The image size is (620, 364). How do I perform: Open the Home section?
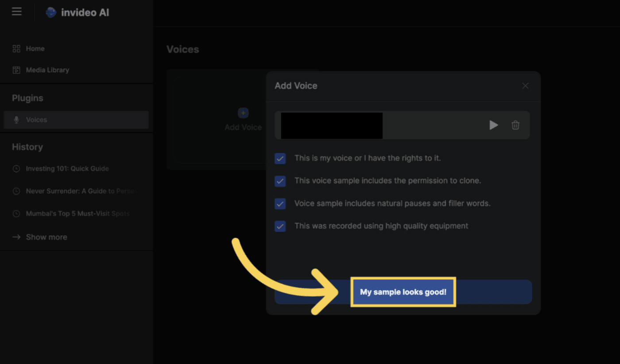35,48
